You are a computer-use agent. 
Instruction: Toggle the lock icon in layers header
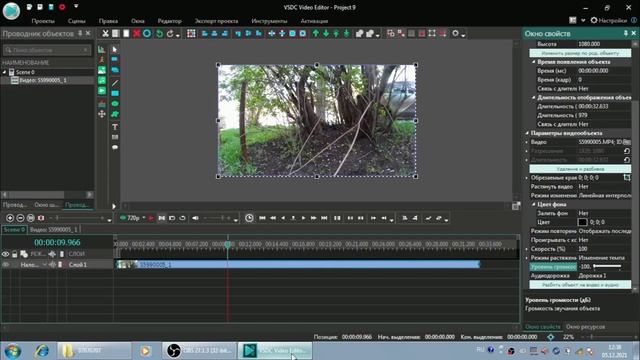click(15, 254)
